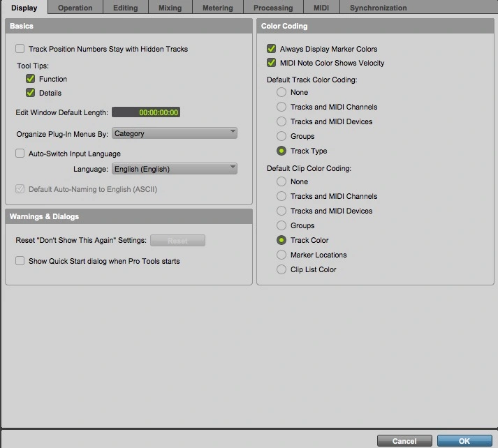Select Tracks and MIDI Channels for track color
Image resolution: width=498 pixels, height=448 pixels.
[281, 107]
